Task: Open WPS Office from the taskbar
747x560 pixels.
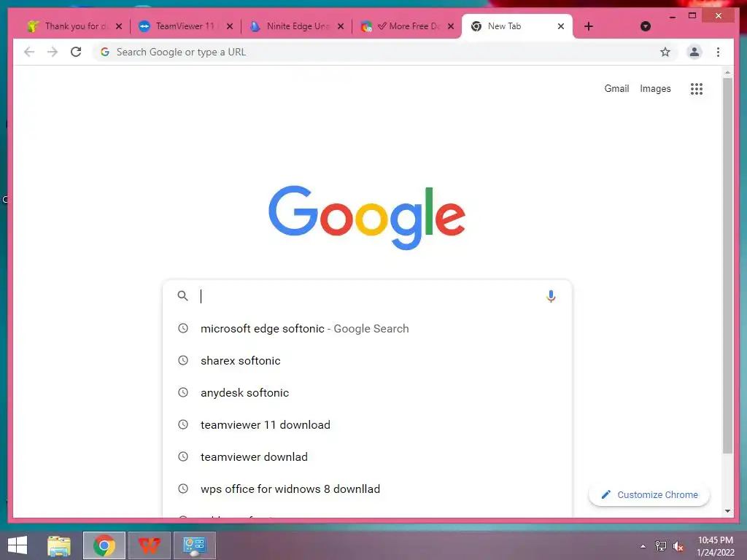Action: click(x=149, y=545)
